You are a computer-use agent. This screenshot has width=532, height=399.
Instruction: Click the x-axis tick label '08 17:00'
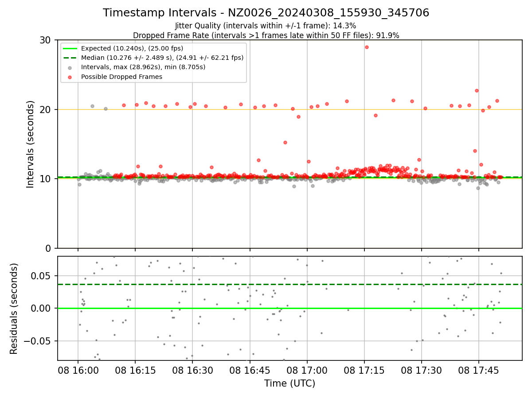pyautogui.click(x=307, y=370)
